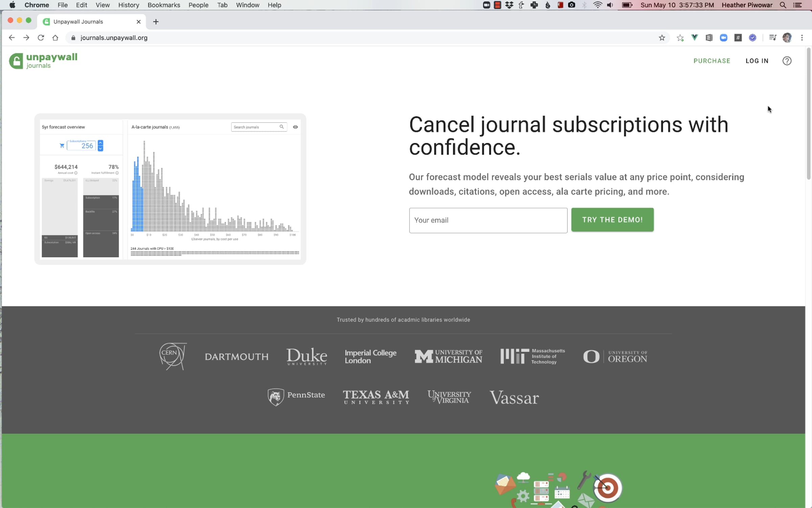
Task: Open the macOS Spotlight search icon
Action: (x=783, y=5)
